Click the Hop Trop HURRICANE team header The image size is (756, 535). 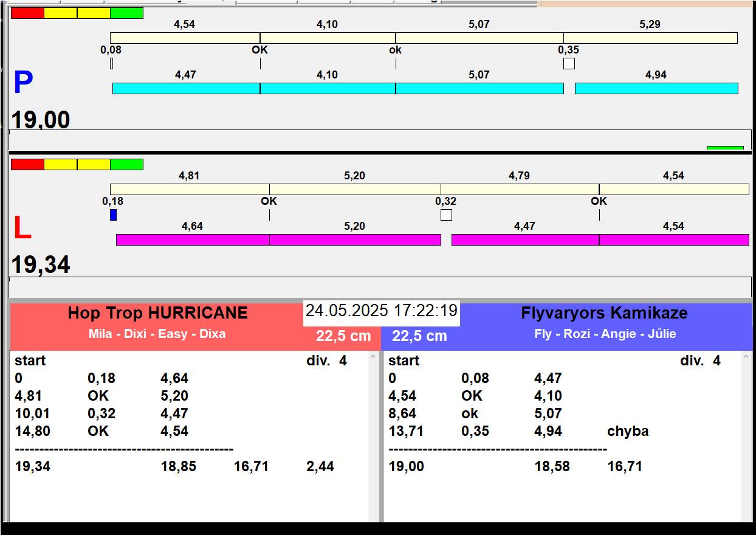158,314
